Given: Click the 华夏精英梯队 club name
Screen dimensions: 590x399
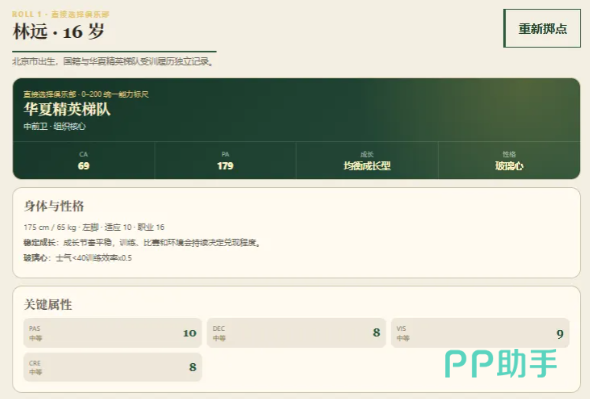Looking at the screenshot, I should point(67,109).
